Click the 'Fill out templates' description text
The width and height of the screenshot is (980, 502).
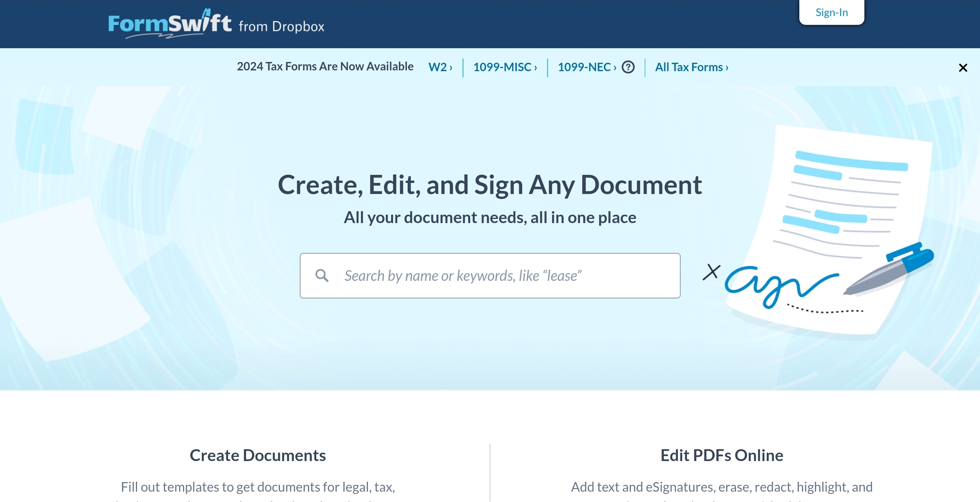coord(258,487)
